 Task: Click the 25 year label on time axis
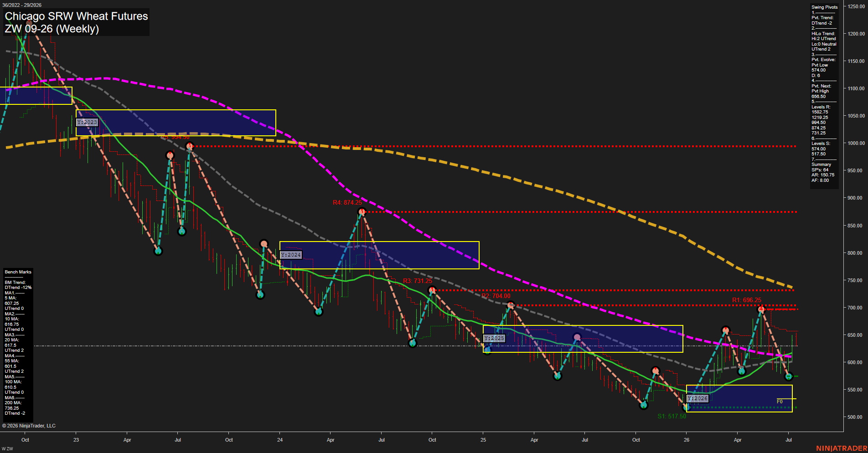tap(483, 440)
